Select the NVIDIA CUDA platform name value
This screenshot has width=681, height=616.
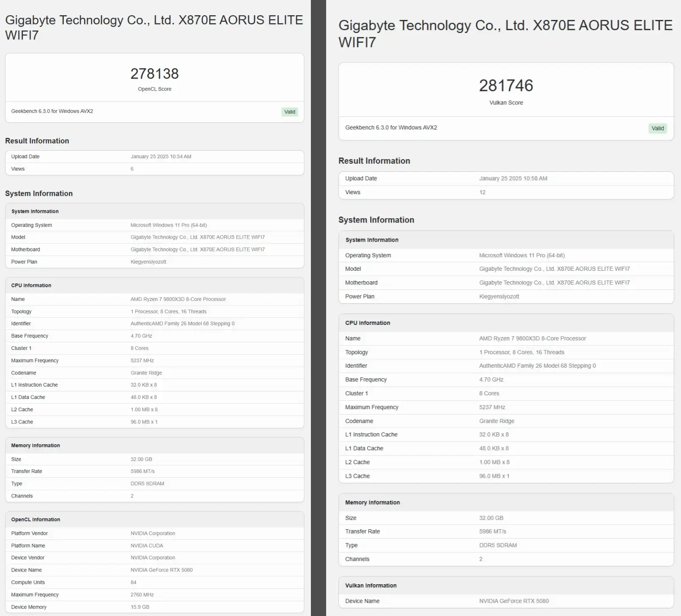[147, 546]
